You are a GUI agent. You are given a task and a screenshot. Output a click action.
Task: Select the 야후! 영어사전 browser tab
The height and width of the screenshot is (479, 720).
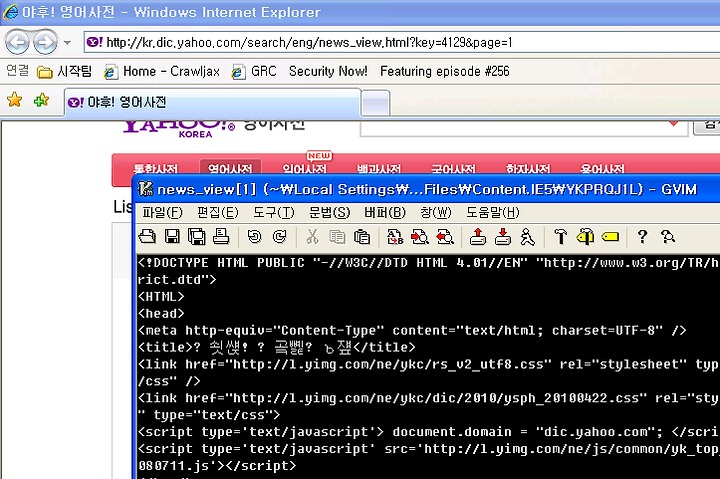pyautogui.click(x=212, y=102)
